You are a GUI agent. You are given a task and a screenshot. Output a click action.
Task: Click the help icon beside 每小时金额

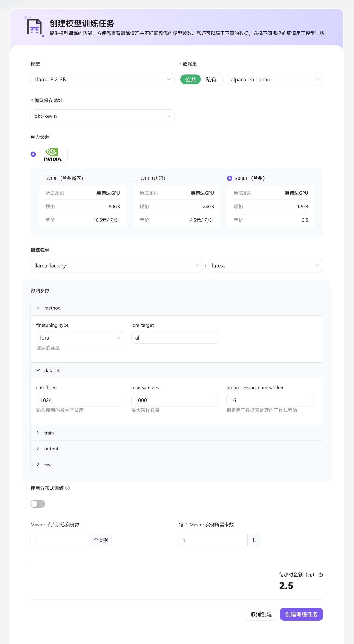pos(321,574)
